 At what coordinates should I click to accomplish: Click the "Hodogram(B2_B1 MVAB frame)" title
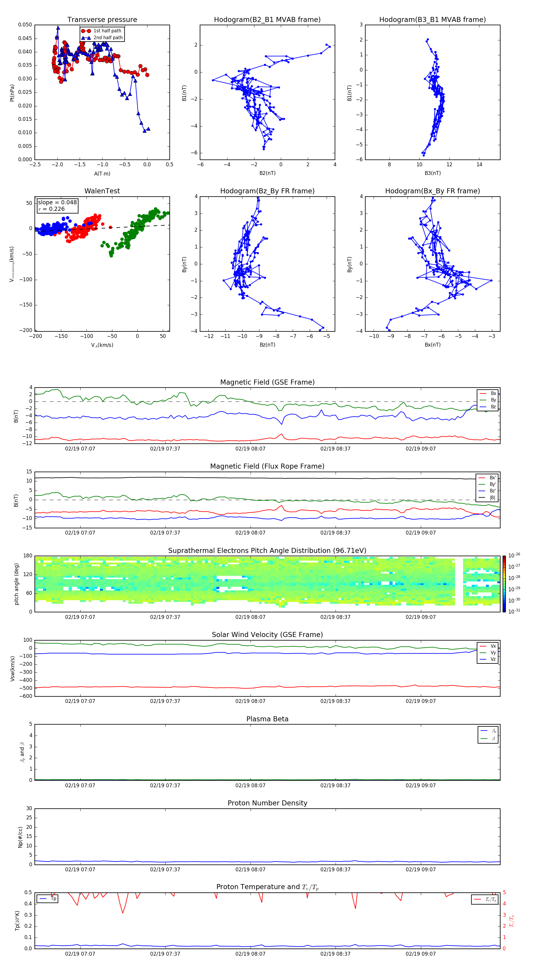267,20
